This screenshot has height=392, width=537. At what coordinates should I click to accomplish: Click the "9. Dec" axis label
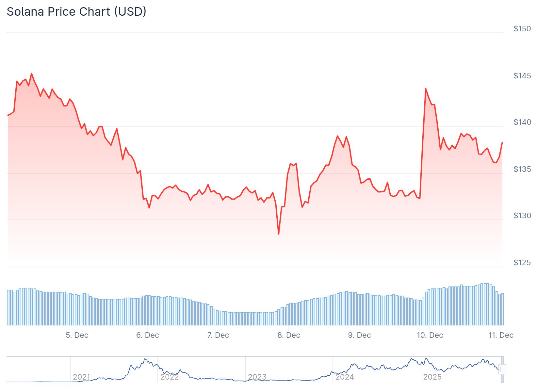tap(359, 335)
